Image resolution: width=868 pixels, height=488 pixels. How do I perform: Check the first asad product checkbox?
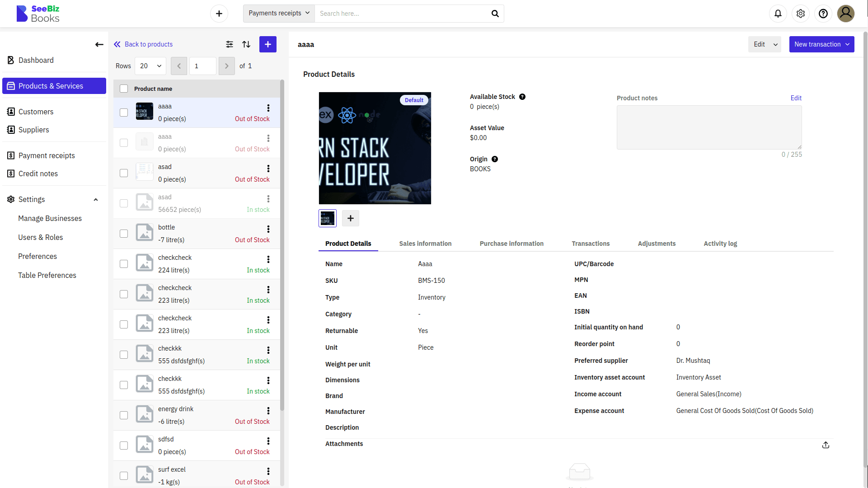coord(124,173)
